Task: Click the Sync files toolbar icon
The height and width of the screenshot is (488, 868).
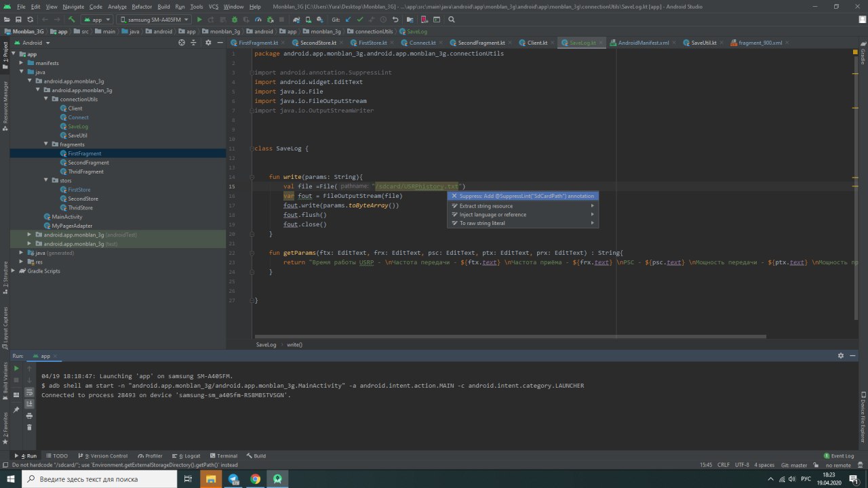Action: (31, 20)
